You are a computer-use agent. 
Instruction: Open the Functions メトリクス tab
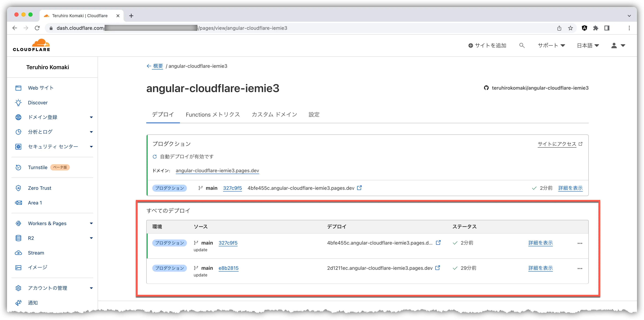click(213, 114)
